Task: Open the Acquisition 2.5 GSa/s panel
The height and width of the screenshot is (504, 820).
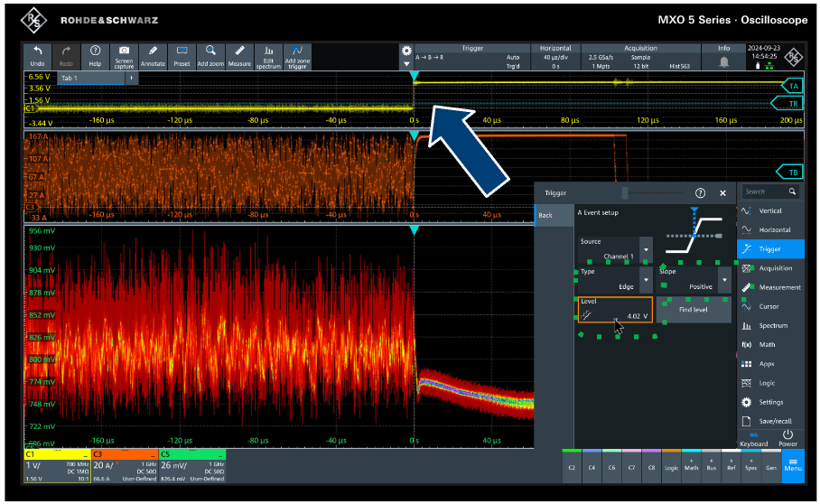Action: click(x=640, y=57)
